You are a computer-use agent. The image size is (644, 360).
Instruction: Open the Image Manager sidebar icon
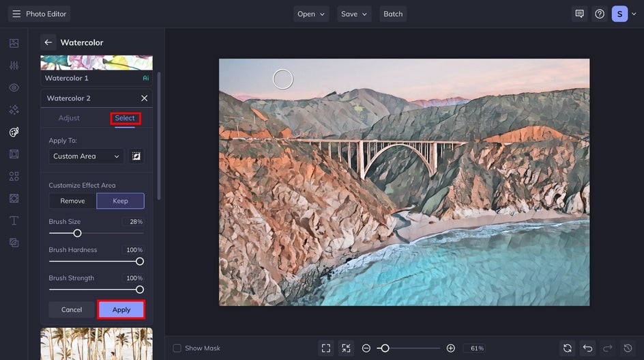click(14, 43)
